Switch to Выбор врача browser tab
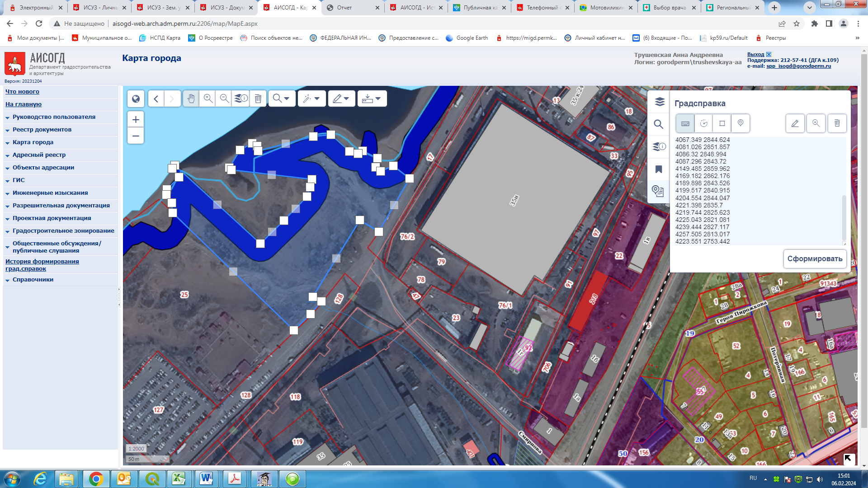This screenshot has width=868, height=488. [670, 8]
